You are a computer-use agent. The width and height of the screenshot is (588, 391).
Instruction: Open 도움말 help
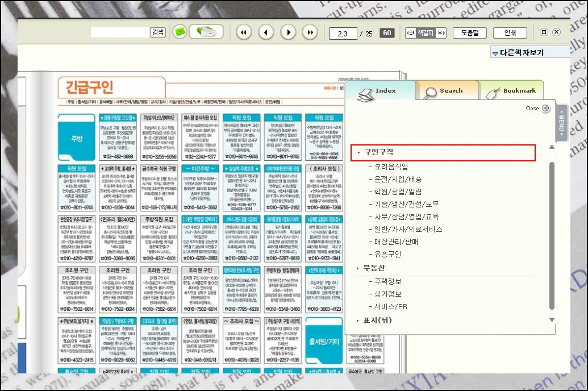[x=469, y=33]
